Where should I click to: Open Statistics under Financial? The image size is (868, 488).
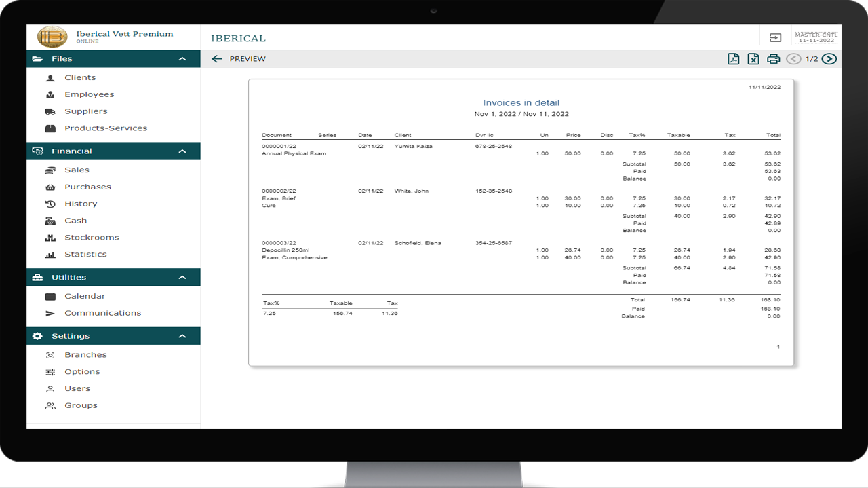click(85, 255)
